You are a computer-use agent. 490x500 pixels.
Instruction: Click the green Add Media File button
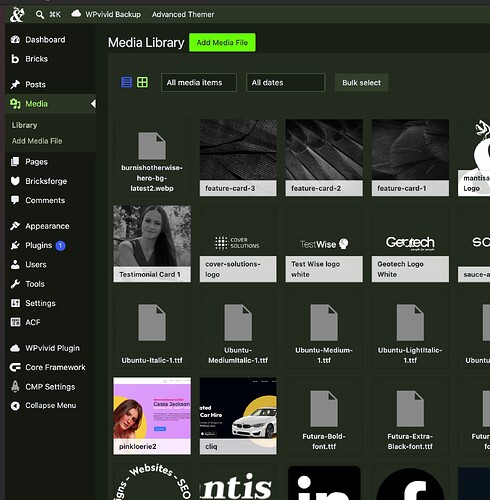tap(222, 42)
